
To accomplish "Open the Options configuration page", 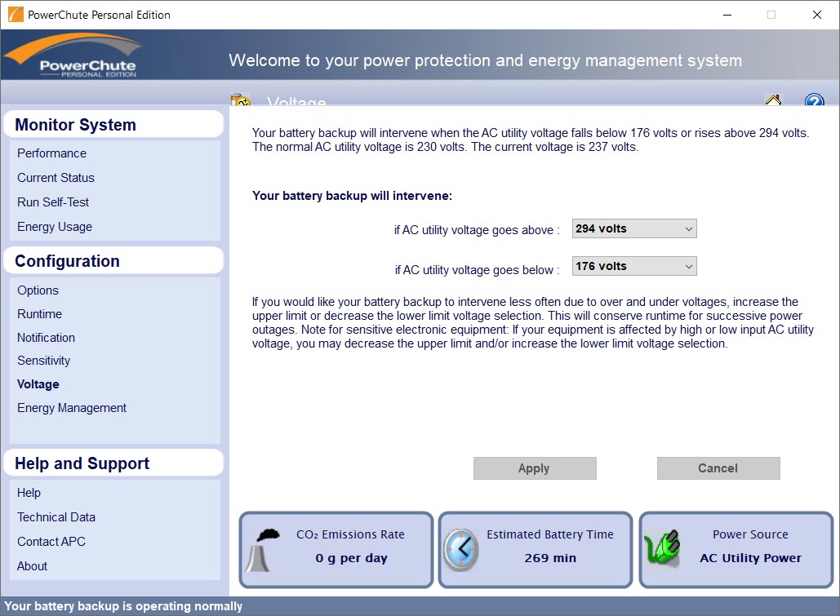I will click(x=38, y=290).
